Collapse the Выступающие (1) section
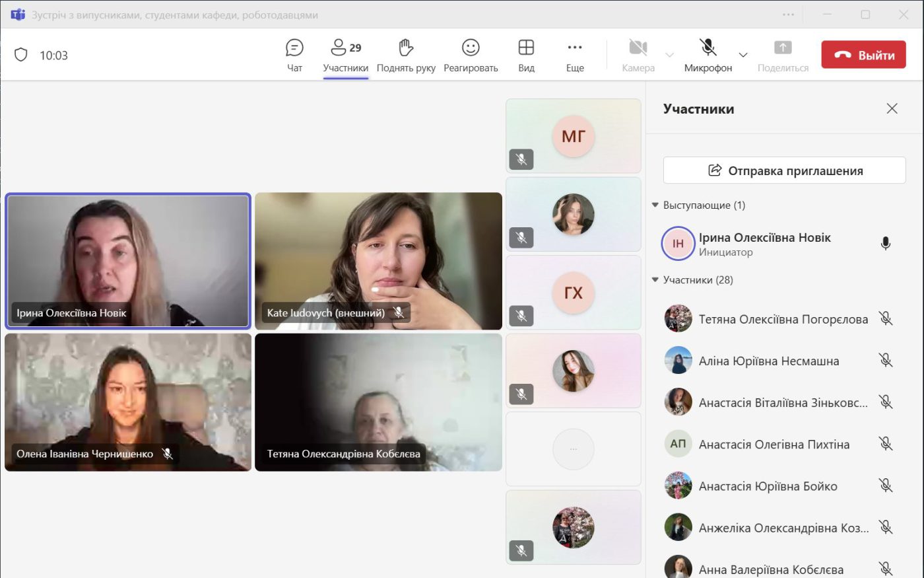This screenshot has width=924, height=578. tap(655, 205)
